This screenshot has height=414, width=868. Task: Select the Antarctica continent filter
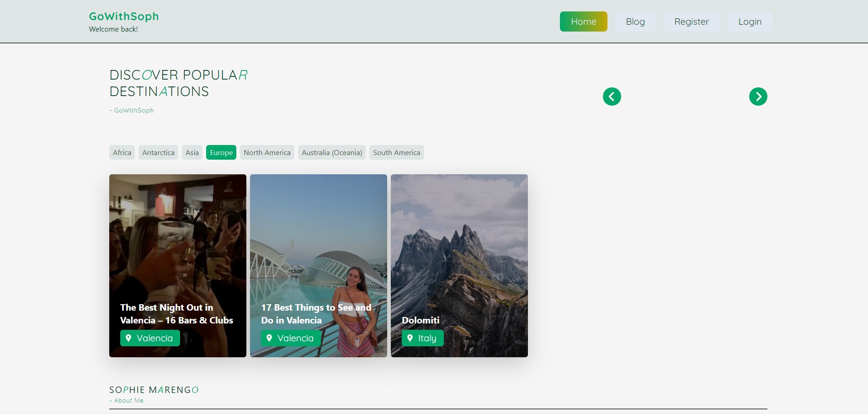(158, 152)
